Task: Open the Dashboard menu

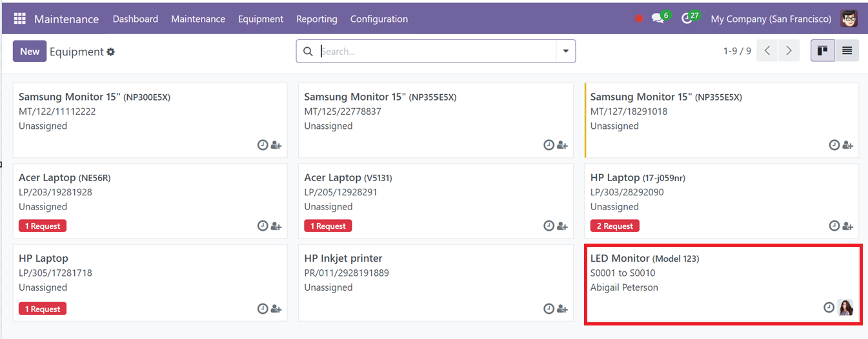Action: (136, 19)
